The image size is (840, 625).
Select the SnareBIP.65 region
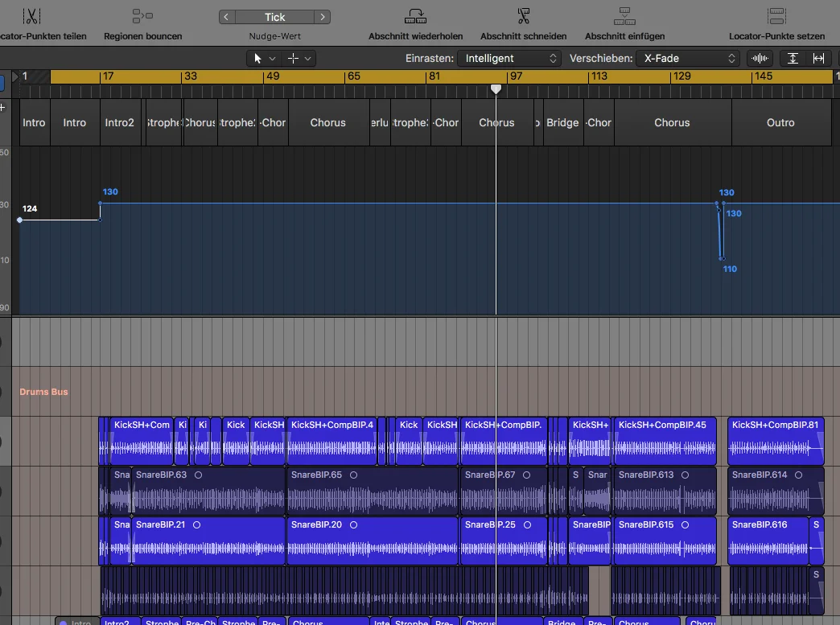point(373,491)
